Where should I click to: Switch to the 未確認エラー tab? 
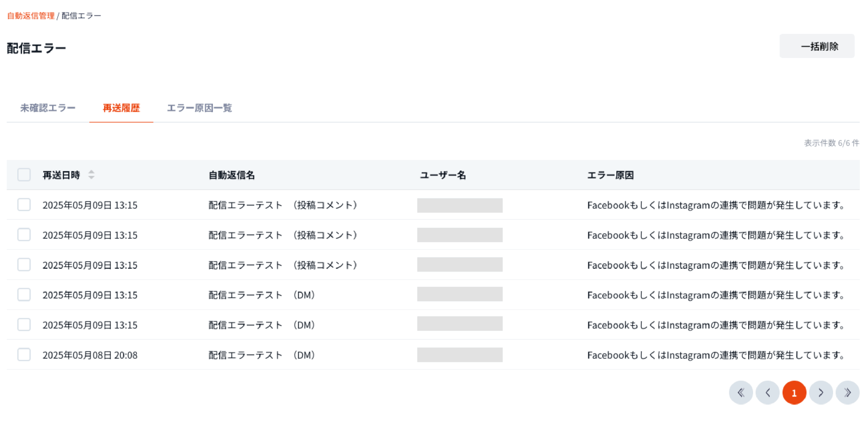point(48,108)
